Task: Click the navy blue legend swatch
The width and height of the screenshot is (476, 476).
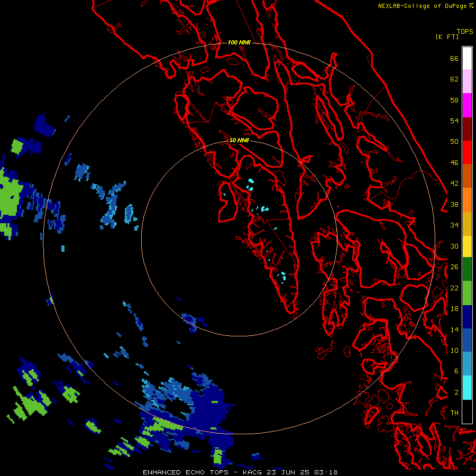Action: point(467,317)
